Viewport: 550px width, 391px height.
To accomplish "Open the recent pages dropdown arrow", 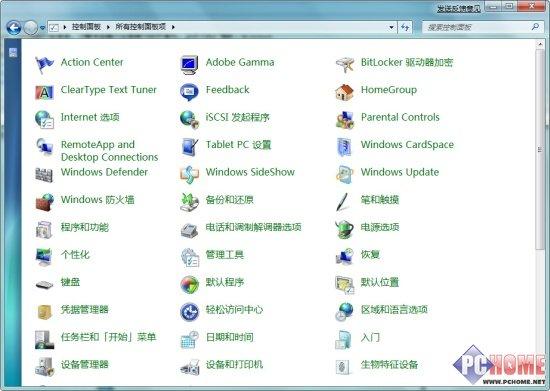I will [42, 28].
